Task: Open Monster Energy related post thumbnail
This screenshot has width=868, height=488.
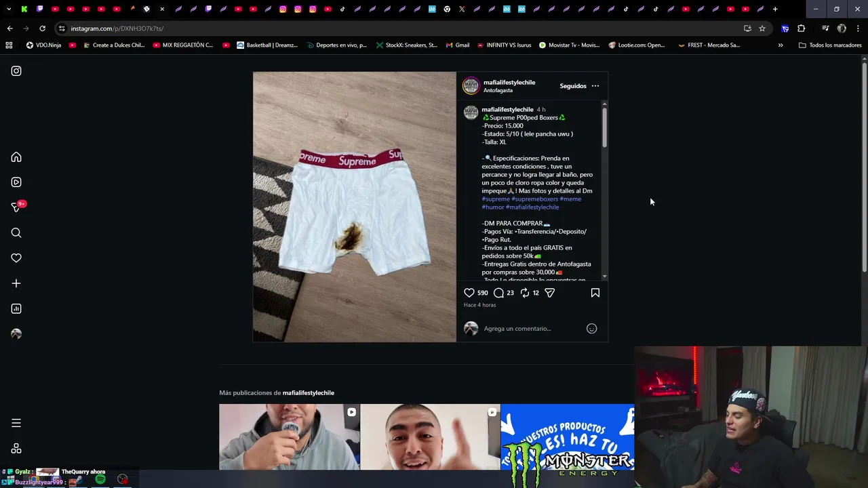Action: click(568, 437)
